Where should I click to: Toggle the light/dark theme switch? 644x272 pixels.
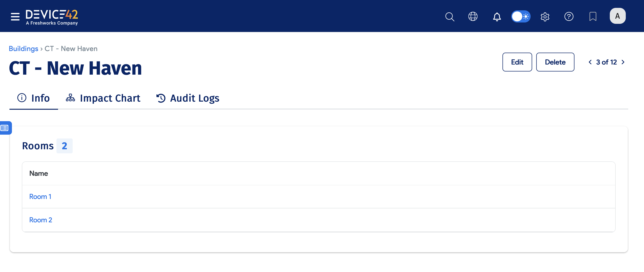tap(520, 16)
